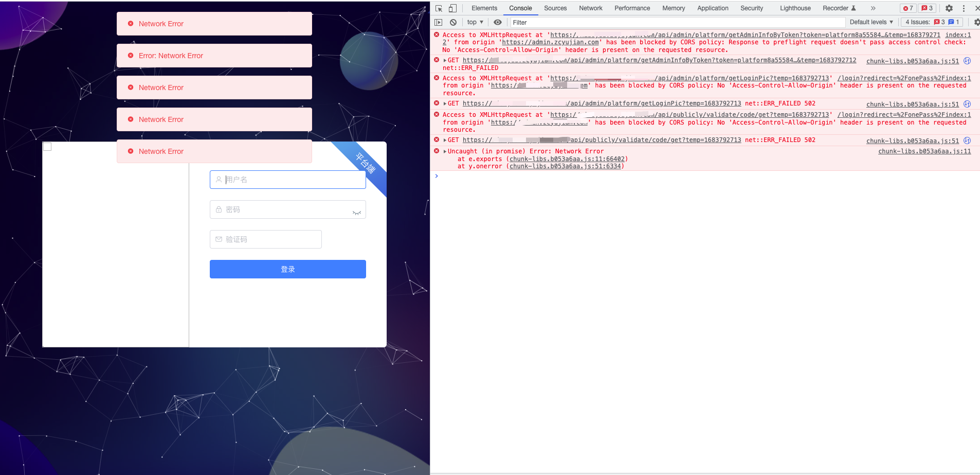Select the Console tab
The height and width of the screenshot is (475, 980).
click(520, 8)
